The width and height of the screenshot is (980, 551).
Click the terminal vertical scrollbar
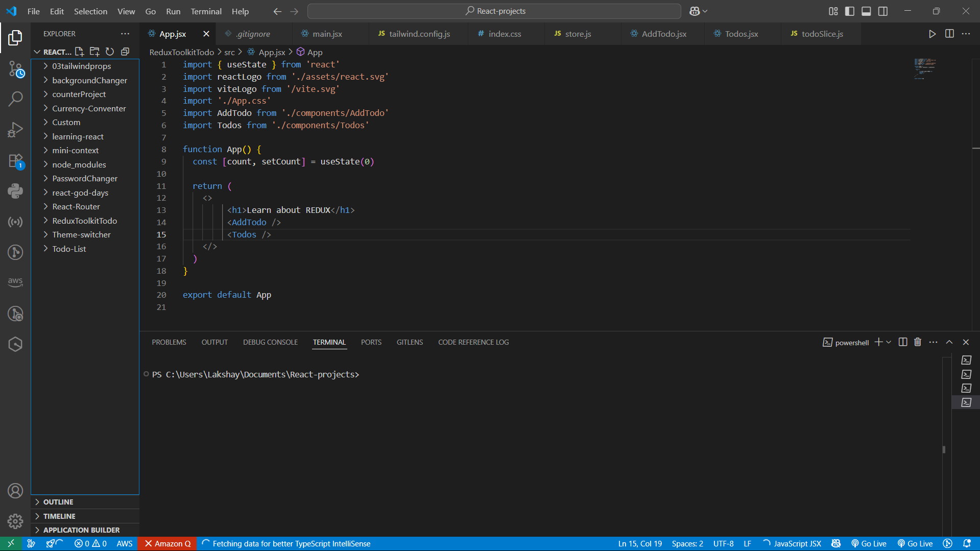[x=944, y=449]
